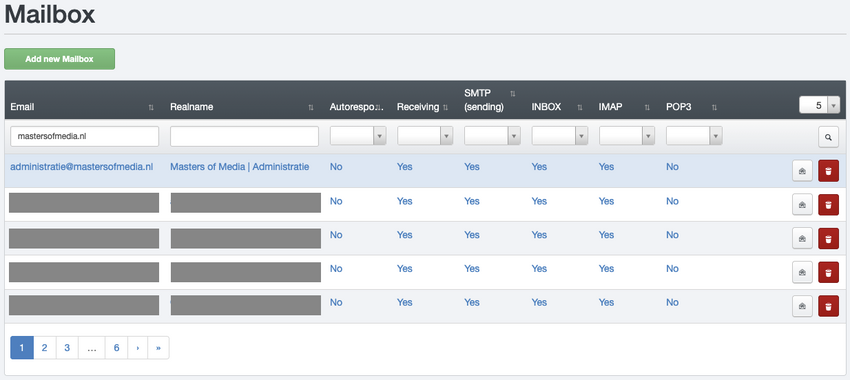Click administratie row's IMAP value Yes
Image resolution: width=850 pixels, height=380 pixels.
pyautogui.click(x=607, y=167)
